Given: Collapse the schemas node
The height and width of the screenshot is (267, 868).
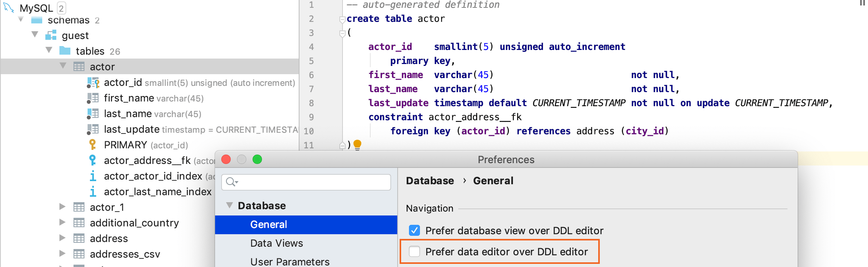Looking at the screenshot, I should pos(21,19).
